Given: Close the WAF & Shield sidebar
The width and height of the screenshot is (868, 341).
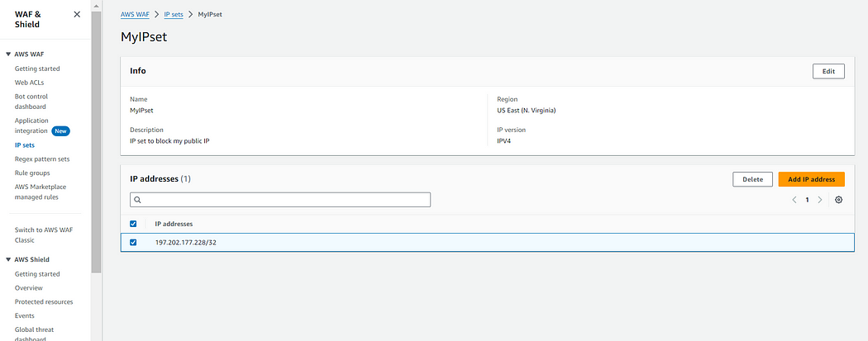Looking at the screenshot, I should click(x=77, y=14).
